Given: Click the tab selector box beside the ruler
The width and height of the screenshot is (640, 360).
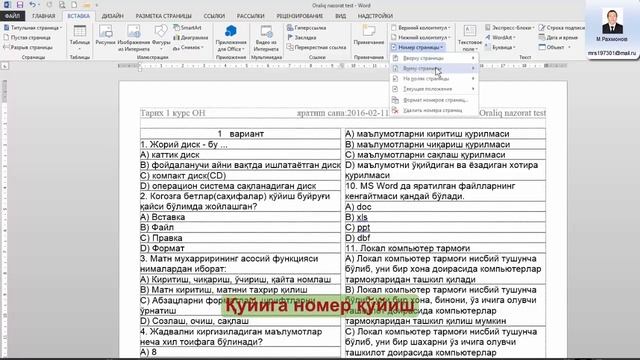Looking at the screenshot, I should [x=4, y=66].
